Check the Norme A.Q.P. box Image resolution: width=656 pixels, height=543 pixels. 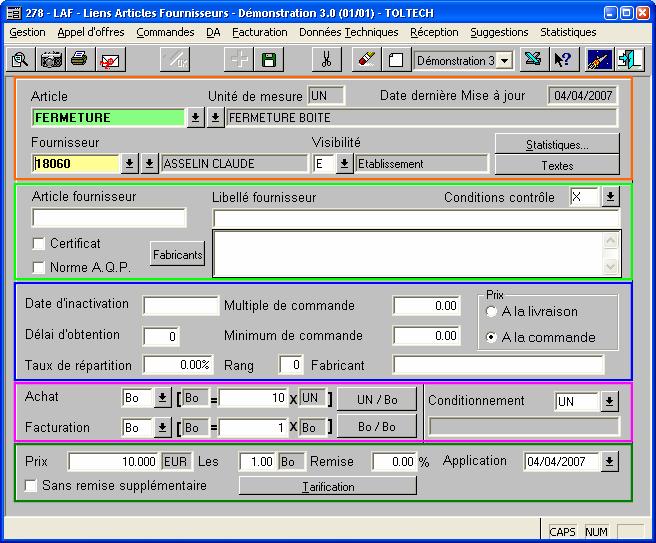(39, 267)
